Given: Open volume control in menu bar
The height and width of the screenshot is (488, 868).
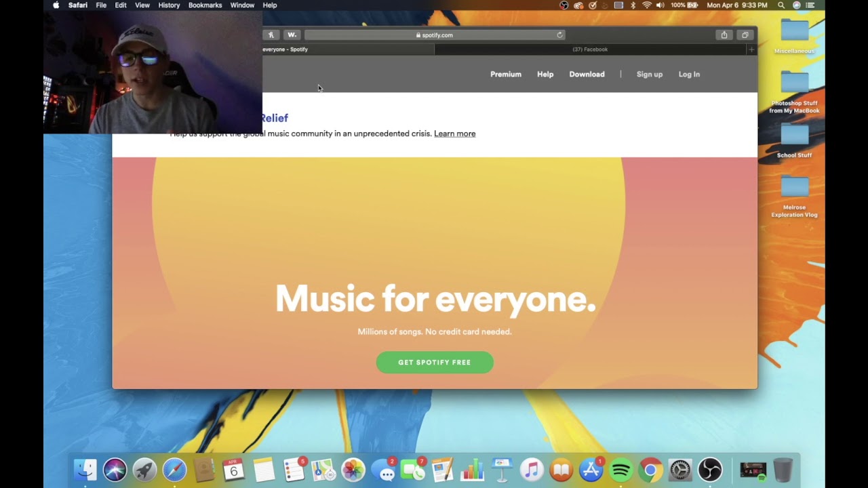Looking at the screenshot, I should point(660,5).
